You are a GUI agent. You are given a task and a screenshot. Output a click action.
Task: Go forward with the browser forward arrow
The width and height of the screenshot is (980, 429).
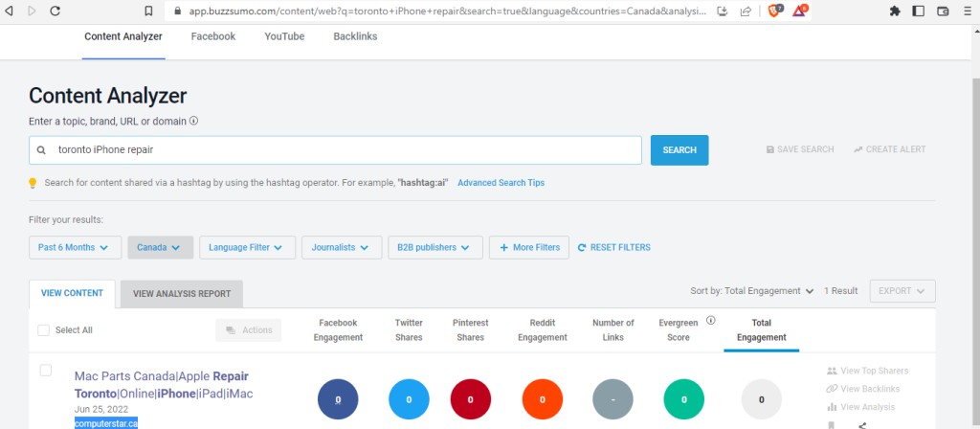[x=32, y=11]
